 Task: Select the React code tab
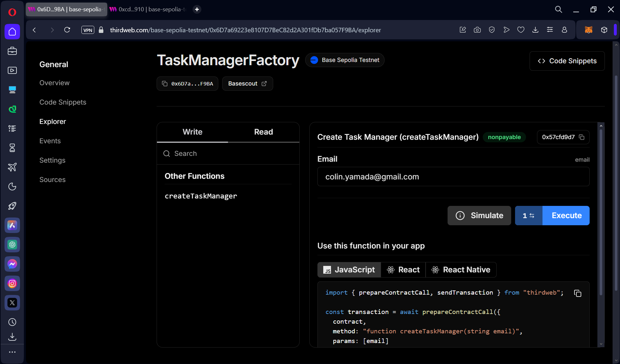pos(403,270)
